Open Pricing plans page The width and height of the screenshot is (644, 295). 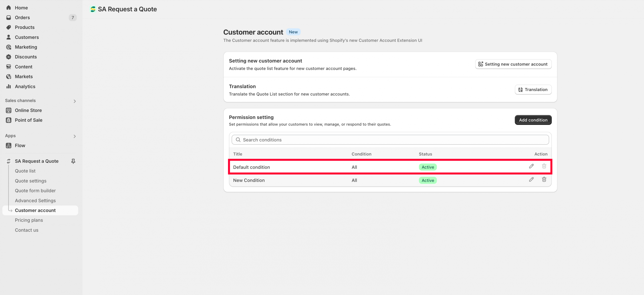[x=29, y=220]
